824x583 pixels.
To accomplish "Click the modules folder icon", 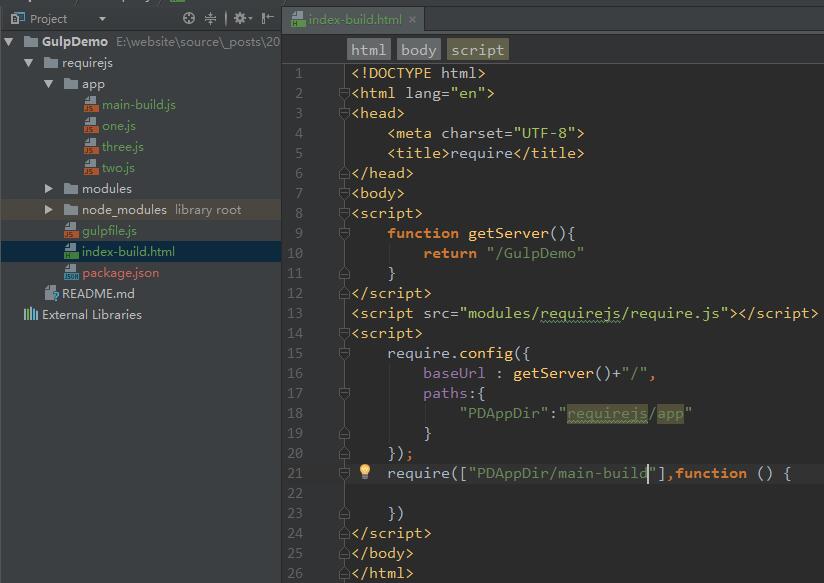I will (x=71, y=188).
